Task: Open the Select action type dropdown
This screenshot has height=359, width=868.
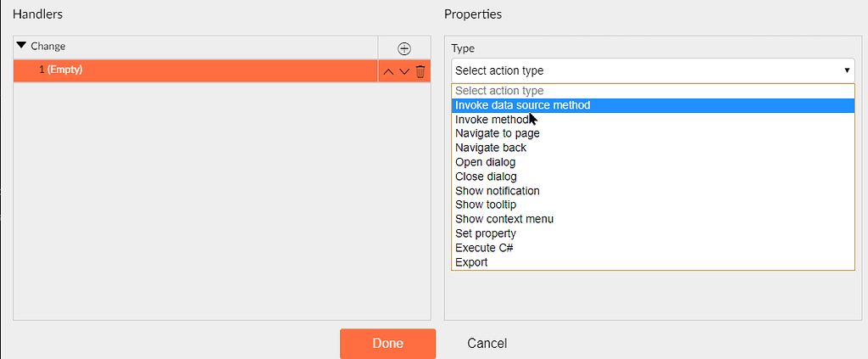Action: pyautogui.click(x=653, y=70)
